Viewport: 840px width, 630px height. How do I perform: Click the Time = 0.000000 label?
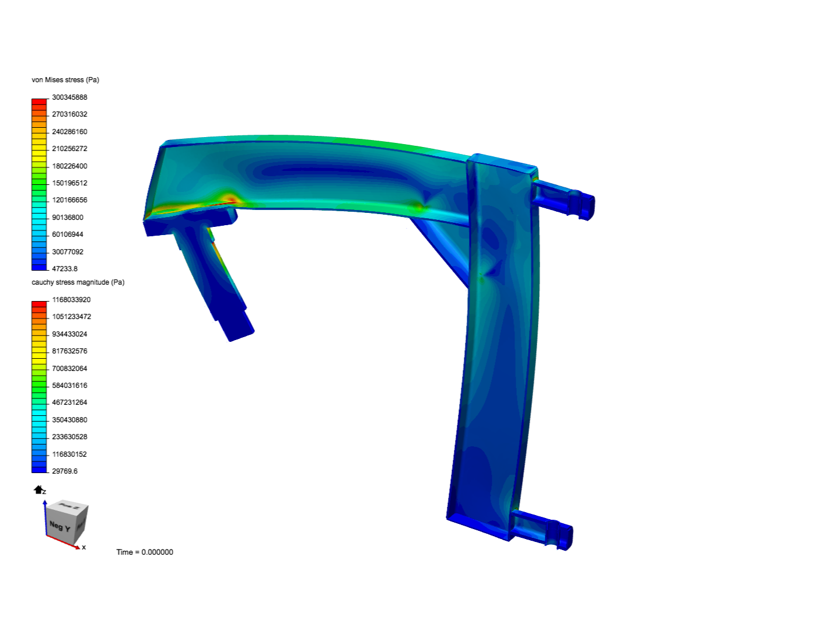click(145, 552)
